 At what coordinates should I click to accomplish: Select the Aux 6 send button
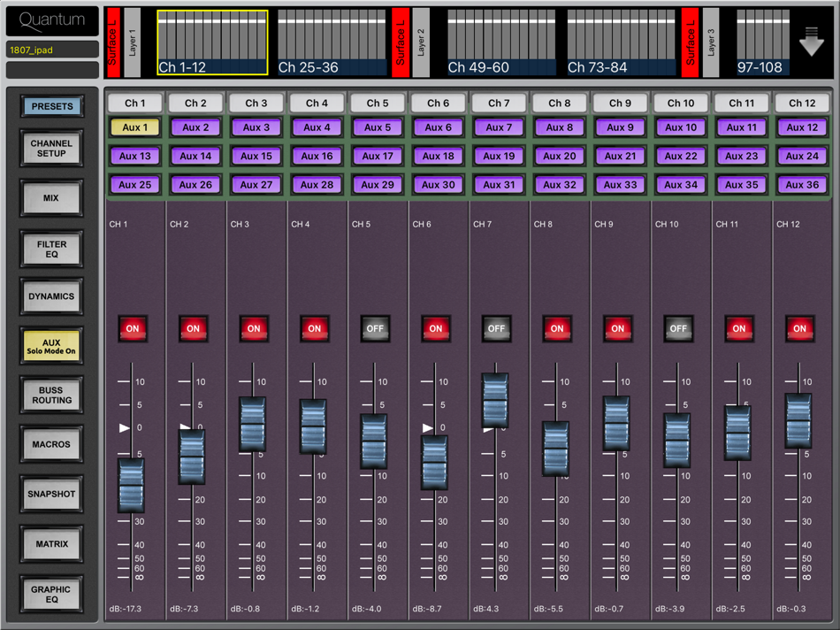[x=439, y=127]
